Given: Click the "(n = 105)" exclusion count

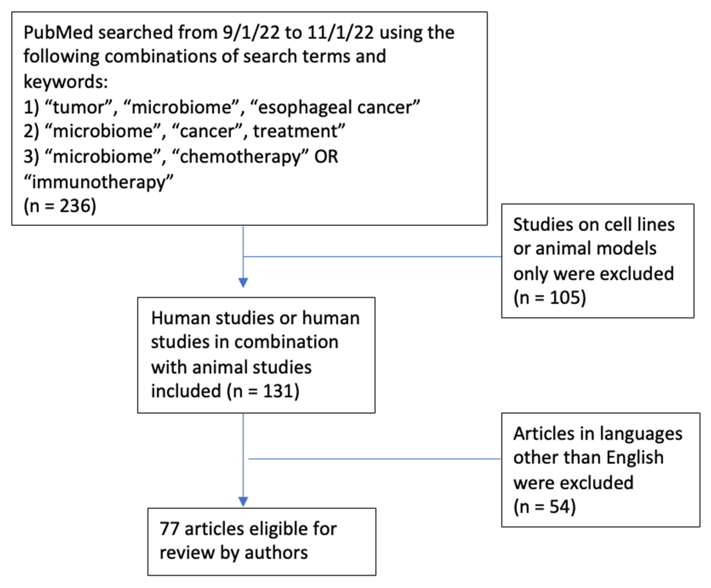Looking at the screenshot, I should click(x=550, y=298).
